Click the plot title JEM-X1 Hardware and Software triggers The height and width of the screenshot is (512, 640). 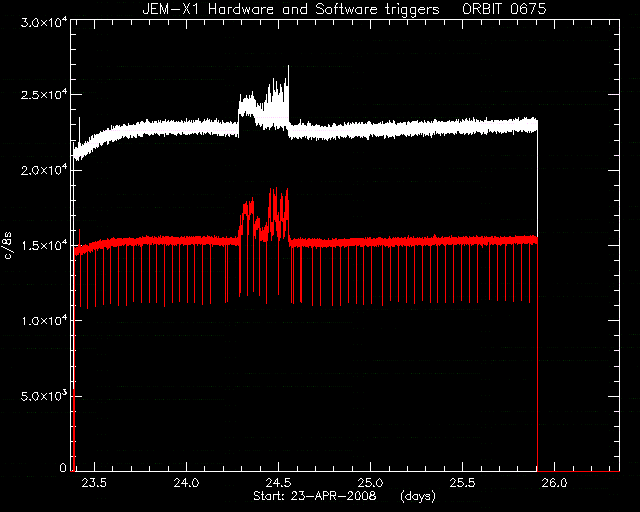[291, 9]
